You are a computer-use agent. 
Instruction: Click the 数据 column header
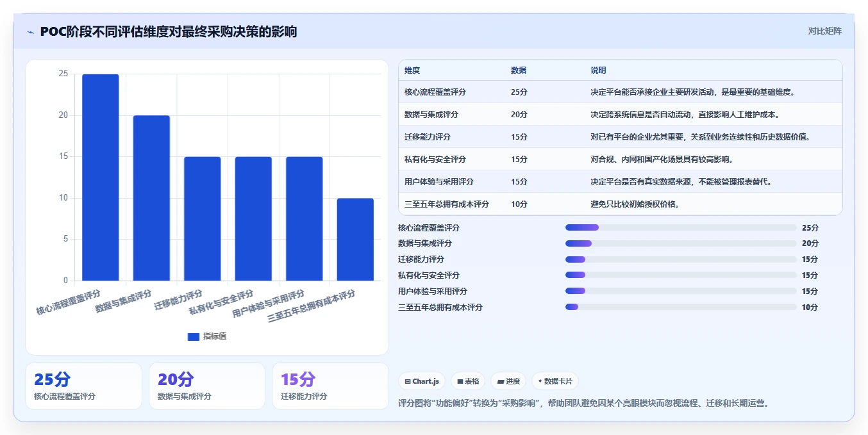point(519,70)
